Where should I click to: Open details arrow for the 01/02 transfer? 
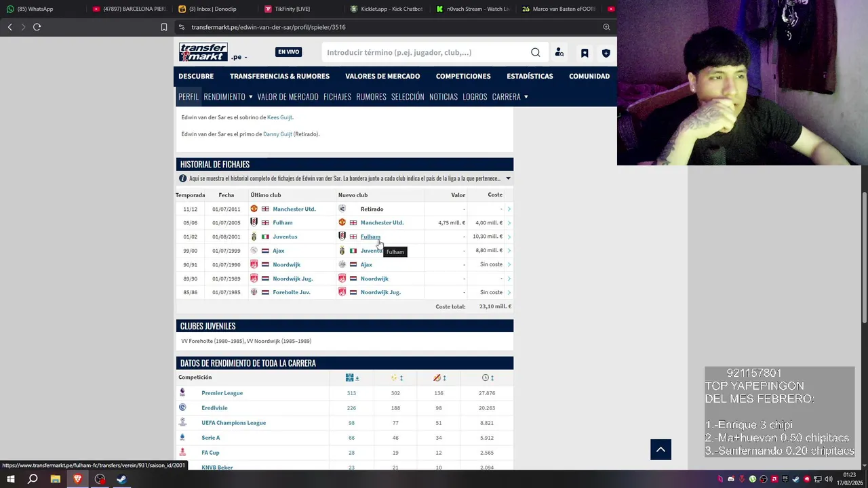pos(509,237)
